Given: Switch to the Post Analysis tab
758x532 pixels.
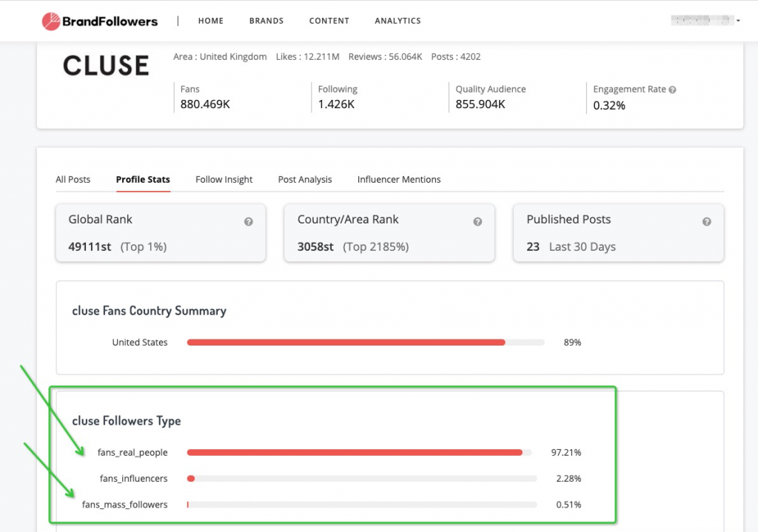Looking at the screenshot, I should tap(305, 179).
